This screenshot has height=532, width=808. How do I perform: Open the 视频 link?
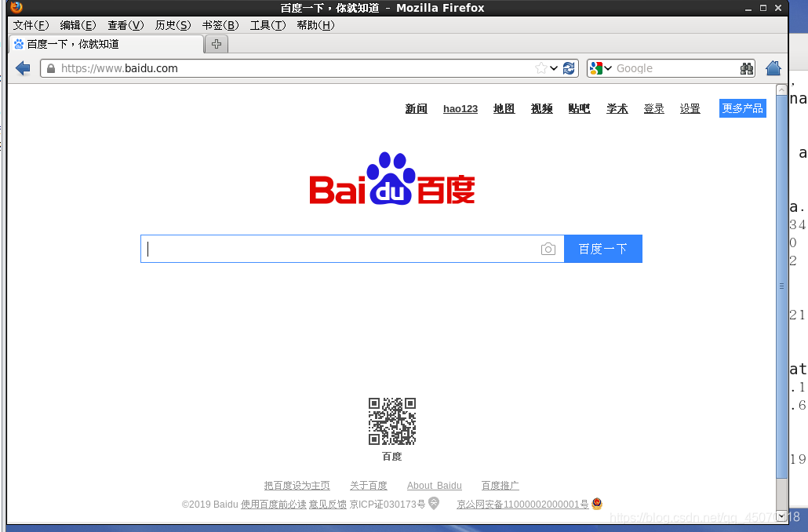[541, 109]
